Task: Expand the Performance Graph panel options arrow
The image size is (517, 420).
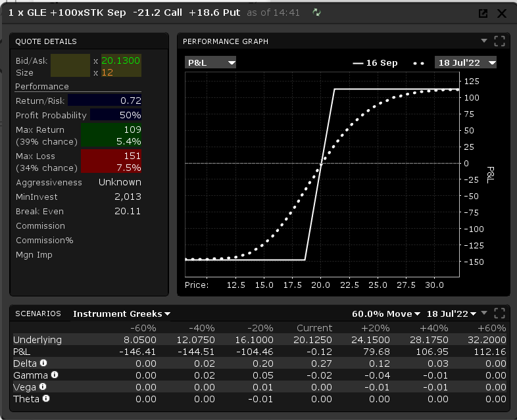Action: point(484,41)
